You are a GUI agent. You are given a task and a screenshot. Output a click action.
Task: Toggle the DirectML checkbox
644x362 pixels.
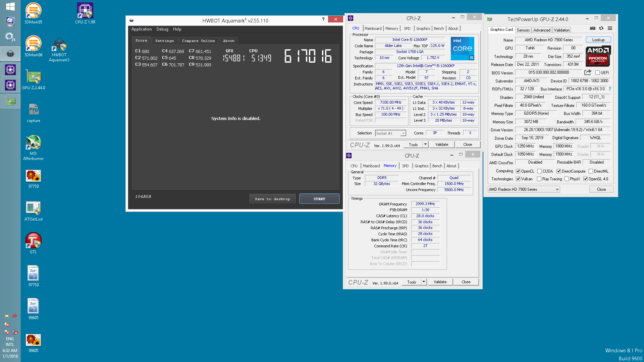[x=591, y=171]
